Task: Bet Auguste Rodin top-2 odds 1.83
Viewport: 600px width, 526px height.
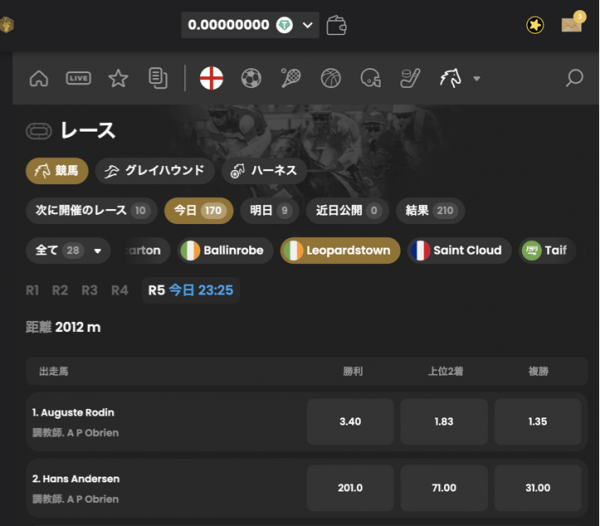Action: 444,422
